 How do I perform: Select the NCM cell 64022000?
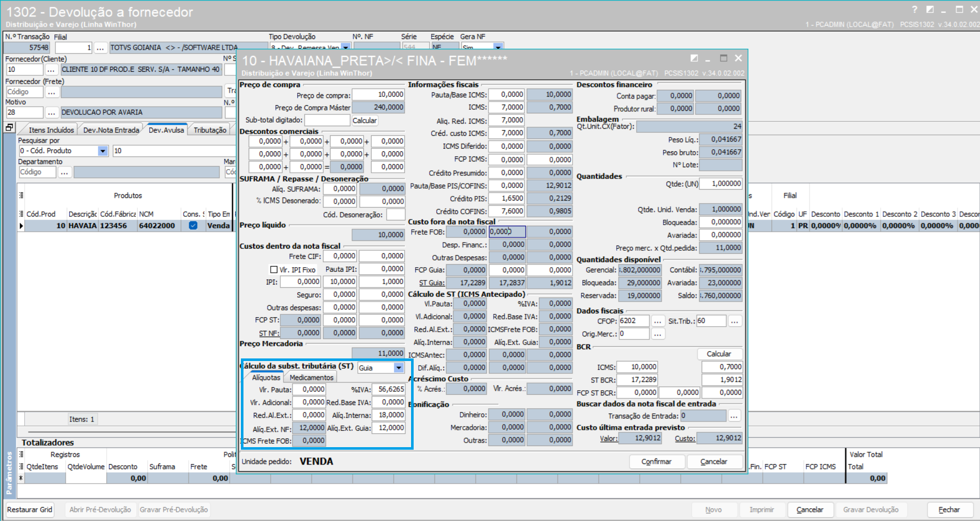(x=159, y=226)
